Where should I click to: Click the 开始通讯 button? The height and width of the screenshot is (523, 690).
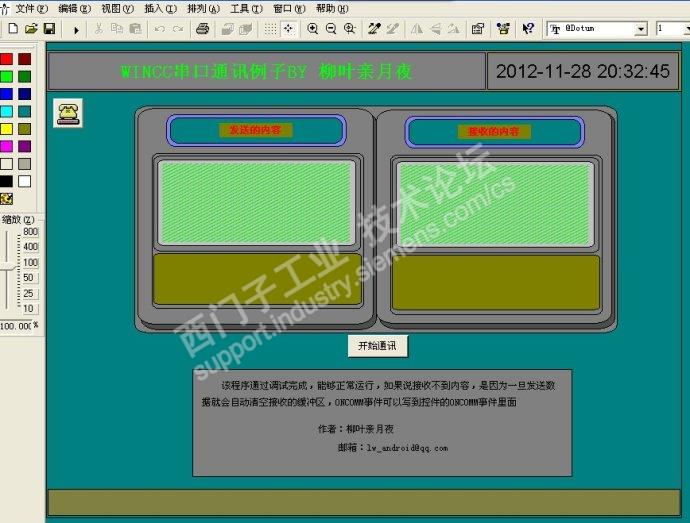(x=378, y=346)
